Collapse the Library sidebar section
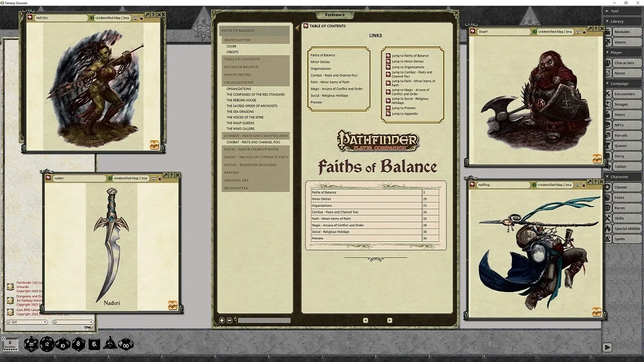Viewport: 644px width, 362px height. tap(623, 22)
